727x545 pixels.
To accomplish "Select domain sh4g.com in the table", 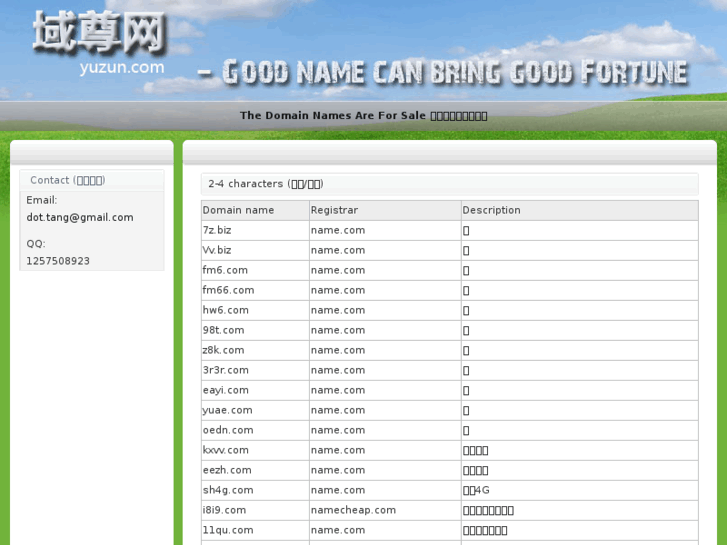I will coord(228,489).
